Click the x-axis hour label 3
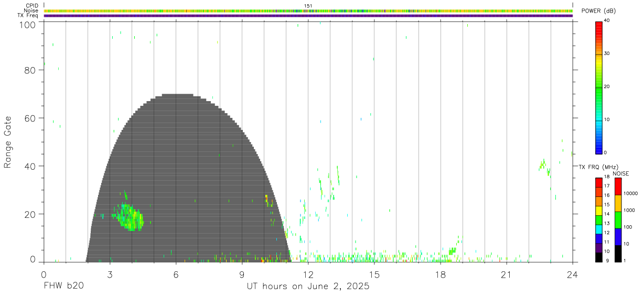 [x=110, y=274]
